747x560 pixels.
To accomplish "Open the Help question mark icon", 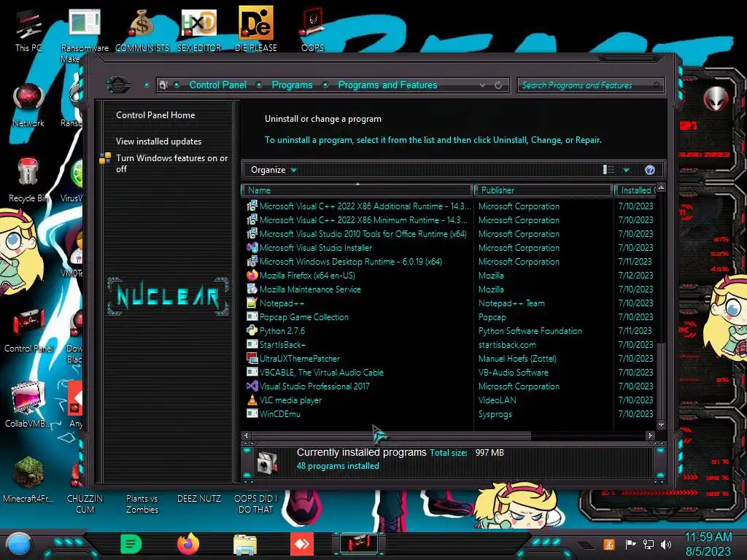I will pyautogui.click(x=650, y=170).
